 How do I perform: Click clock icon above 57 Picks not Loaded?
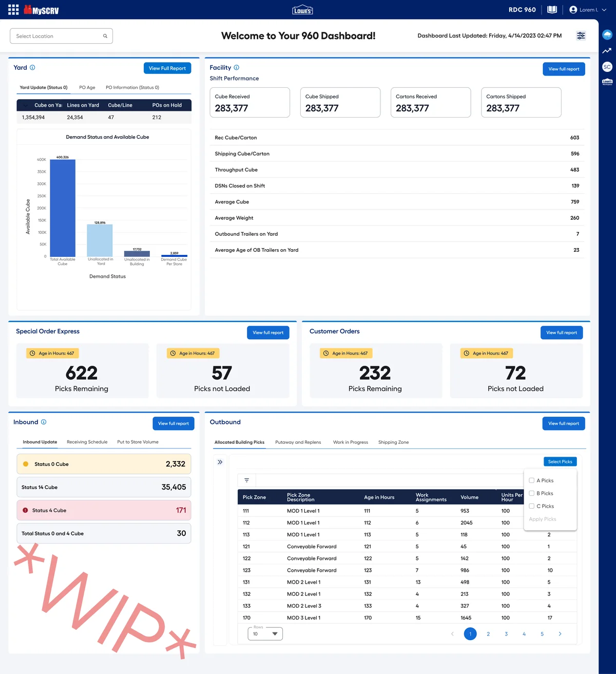[173, 353]
